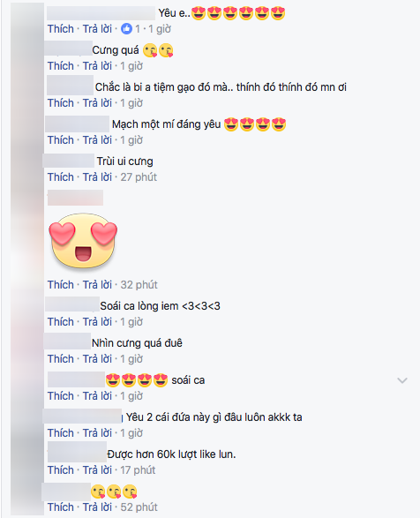The height and width of the screenshot is (518, 420).
Task: Reply to the 'Trùi ui cưng' comment
Action: click(x=97, y=176)
